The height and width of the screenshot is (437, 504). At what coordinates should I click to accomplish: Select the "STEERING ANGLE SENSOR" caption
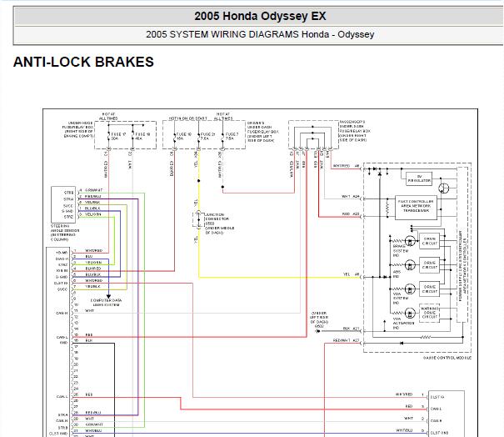(x=65, y=233)
